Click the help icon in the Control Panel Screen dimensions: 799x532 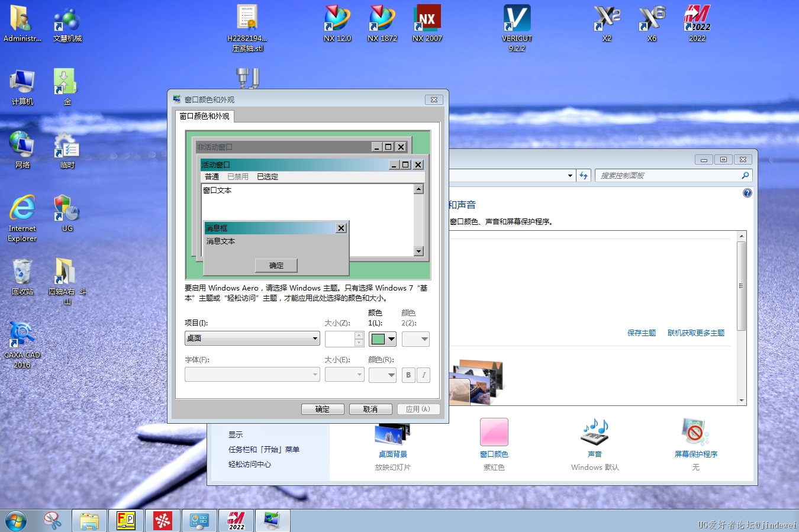pyautogui.click(x=748, y=193)
